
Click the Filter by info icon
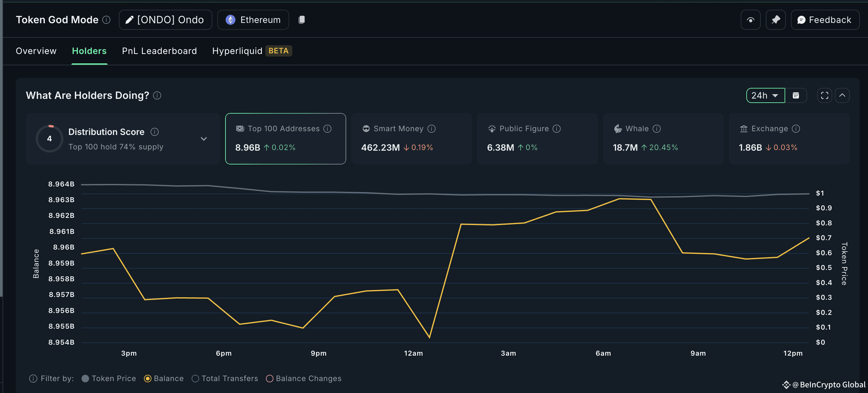[33, 379]
